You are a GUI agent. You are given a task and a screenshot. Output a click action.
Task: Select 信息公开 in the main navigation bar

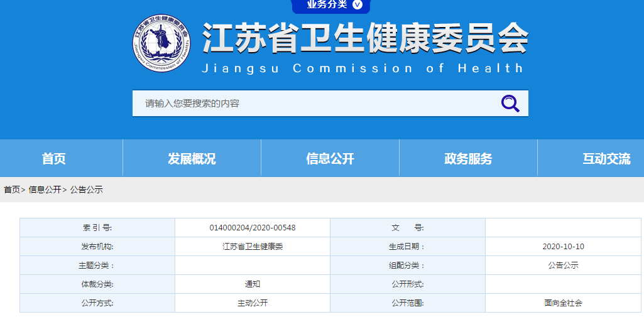tap(330, 159)
